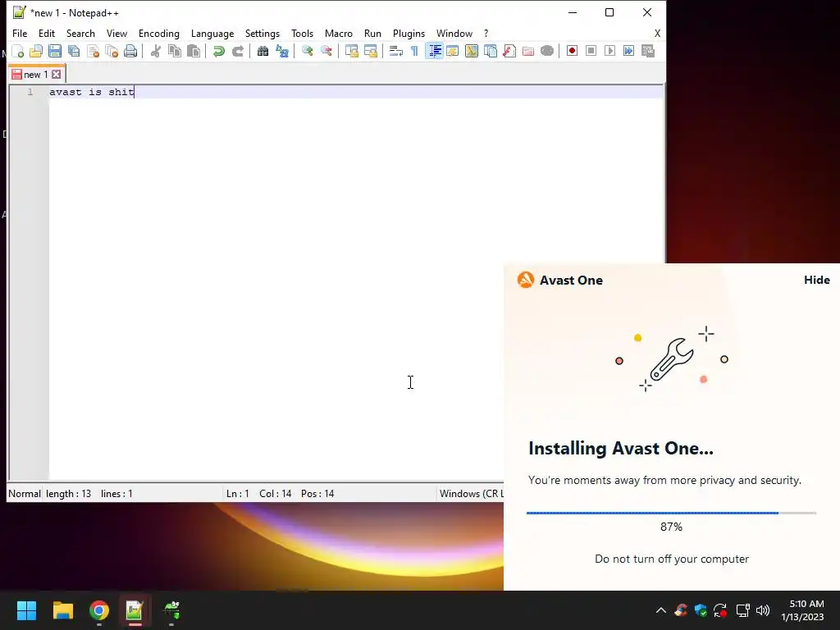
Task: Open the Document List panel icon
Action: (491, 51)
